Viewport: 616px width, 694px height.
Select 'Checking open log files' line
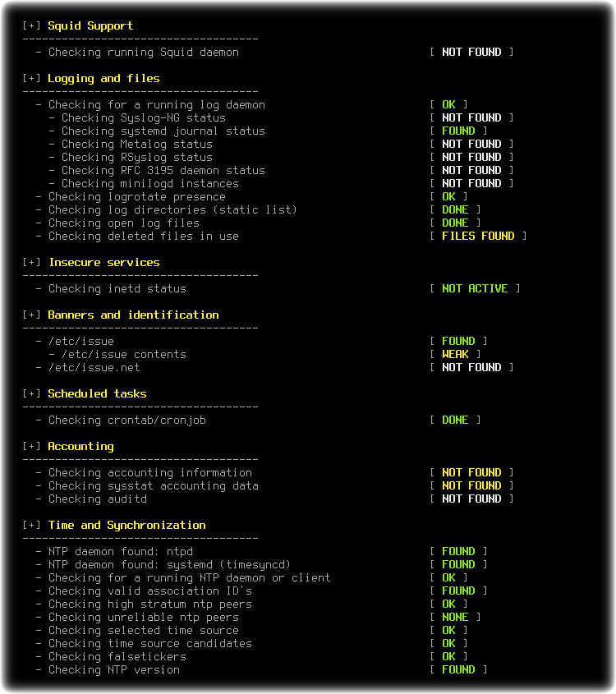pyautogui.click(x=124, y=223)
